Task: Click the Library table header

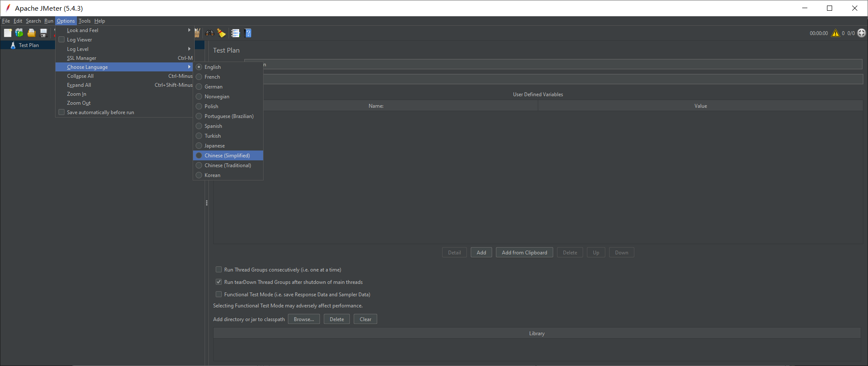Action: pyautogui.click(x=537, y=334)
